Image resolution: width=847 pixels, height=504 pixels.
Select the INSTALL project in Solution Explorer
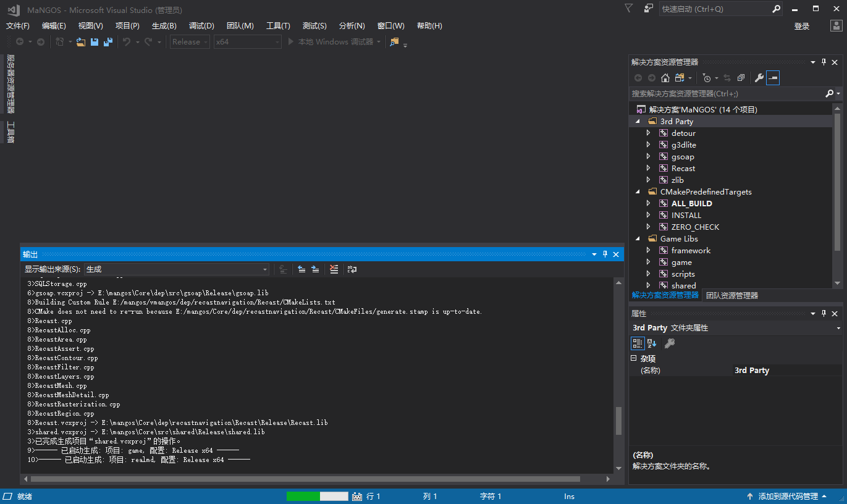pyautogui.click(x=686, y=216)
